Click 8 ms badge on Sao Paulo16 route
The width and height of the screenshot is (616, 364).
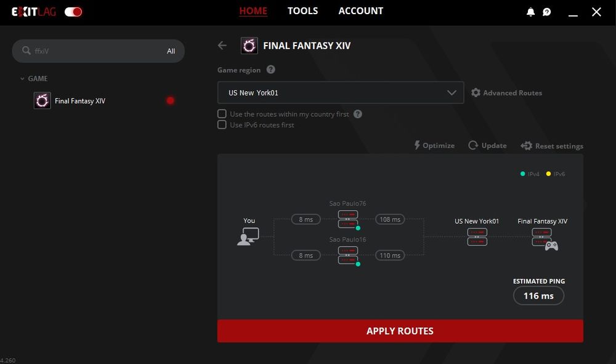306,255
